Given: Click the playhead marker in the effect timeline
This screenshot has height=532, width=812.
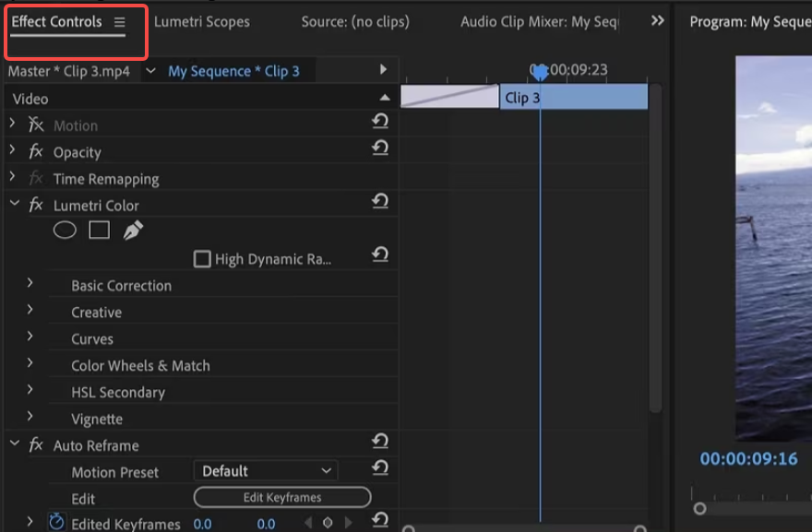Looking at the screenshot, I should [540, 72].
